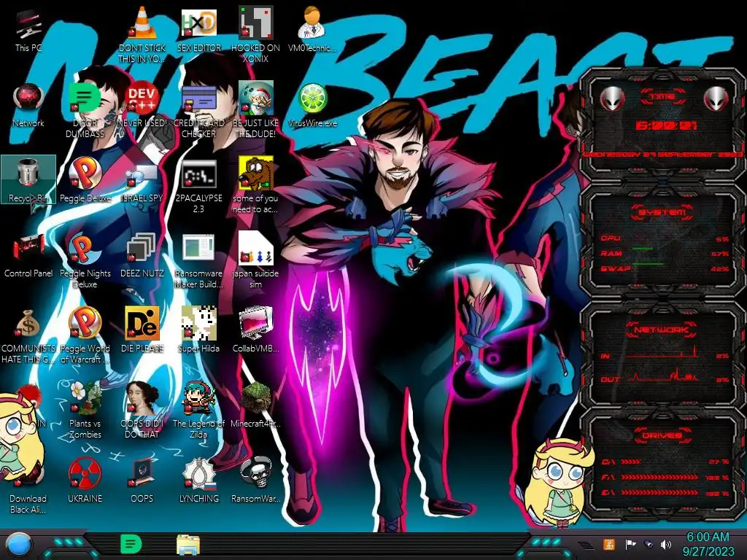
Task: Select the left alien head emblem
Action: (612, 99)
